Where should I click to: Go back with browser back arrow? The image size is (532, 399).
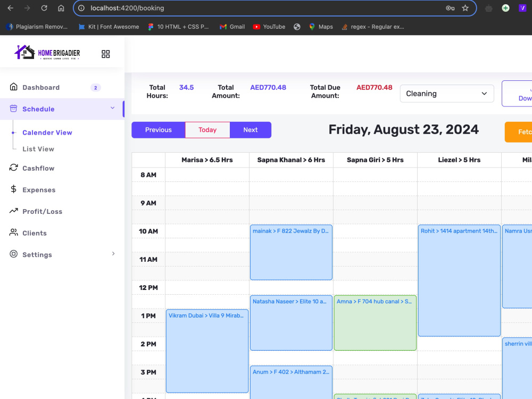tap(11, 8)
